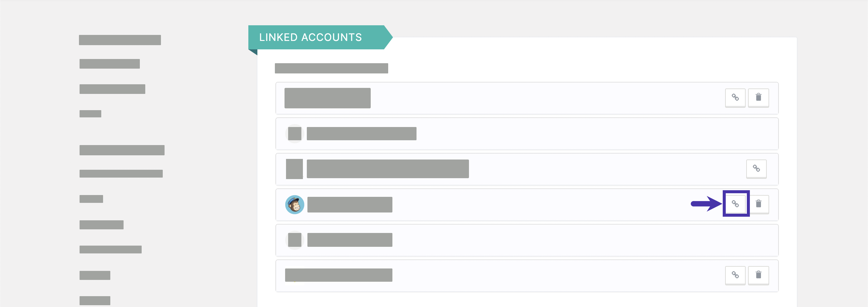Click the round avatar placeholder in the second row
Screen dimensions: 868x307
coord(295,134)
